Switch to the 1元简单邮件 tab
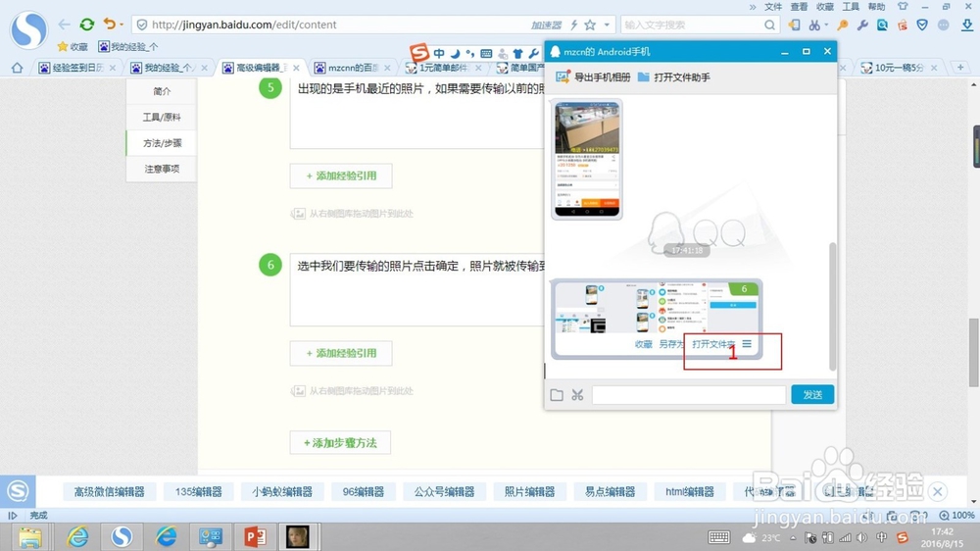980x551 pixels. pyautogui.click(x=444, y=68)
